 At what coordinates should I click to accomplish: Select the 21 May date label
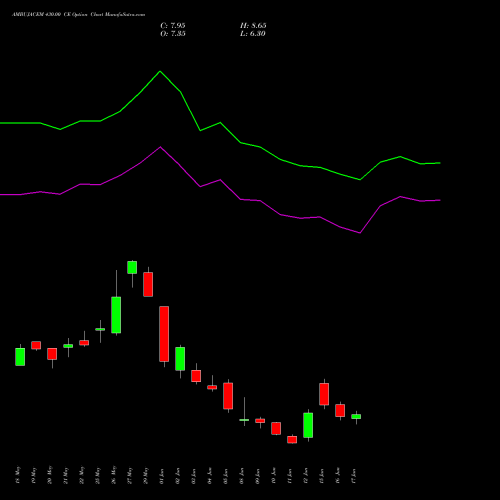point(66,475)
